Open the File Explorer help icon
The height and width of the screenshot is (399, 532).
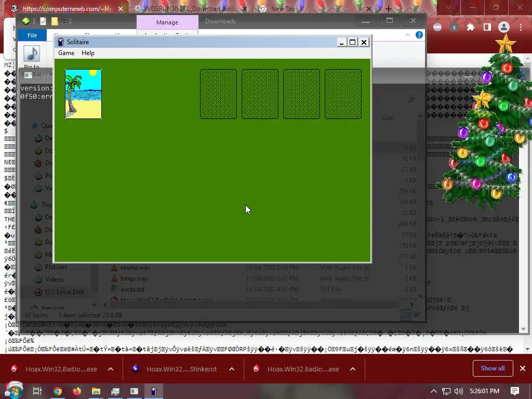[419, 35]
